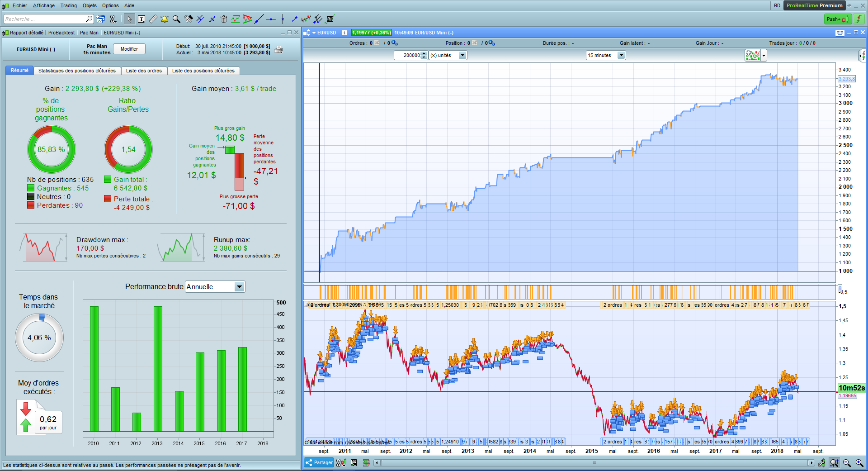868x471 pixels.
Task: Pick the ruler measurement tool
Action: pos(153,19)
